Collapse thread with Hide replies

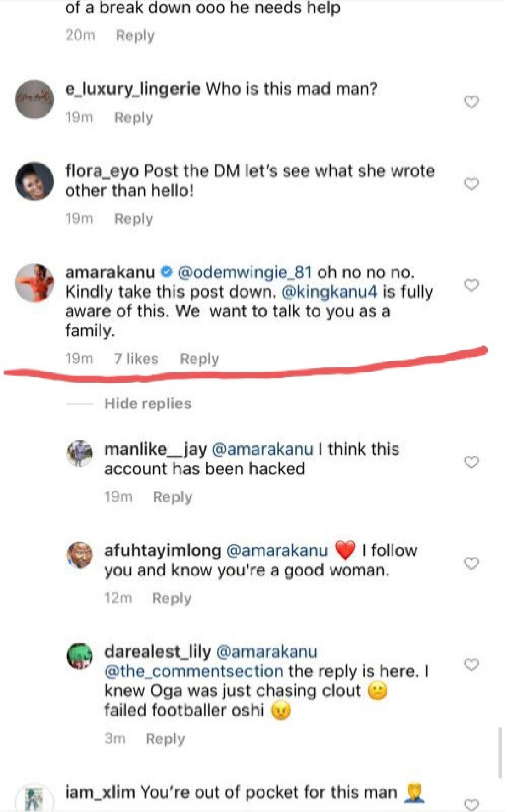[x=147, y=403]
